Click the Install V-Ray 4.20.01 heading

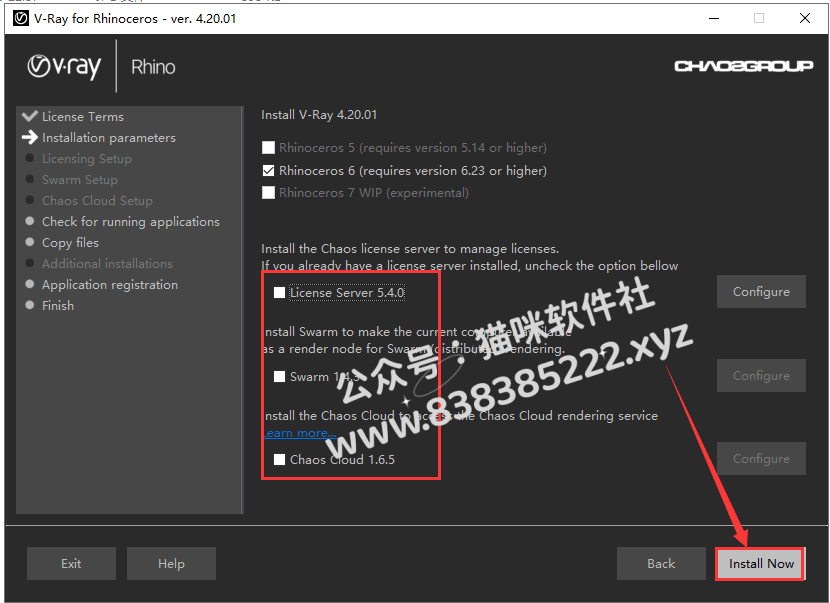coord(319,115)
